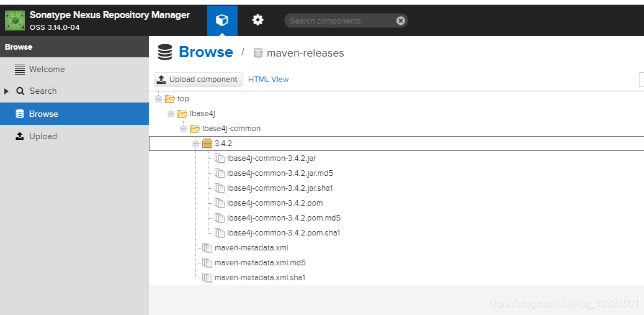644x315 pixels.
Task: Click the file icon beside maven-metadata.xml.md5
Action: click(207, 263)
